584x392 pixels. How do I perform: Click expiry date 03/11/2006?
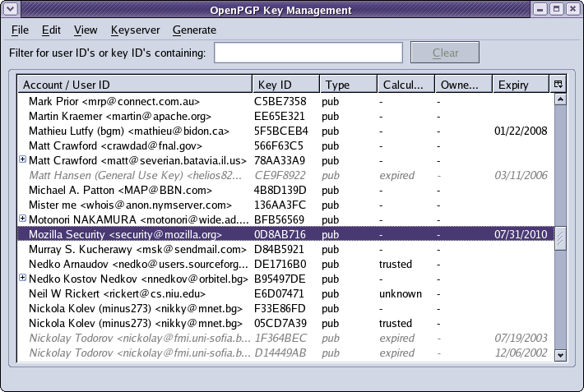[x=521, y=175]
